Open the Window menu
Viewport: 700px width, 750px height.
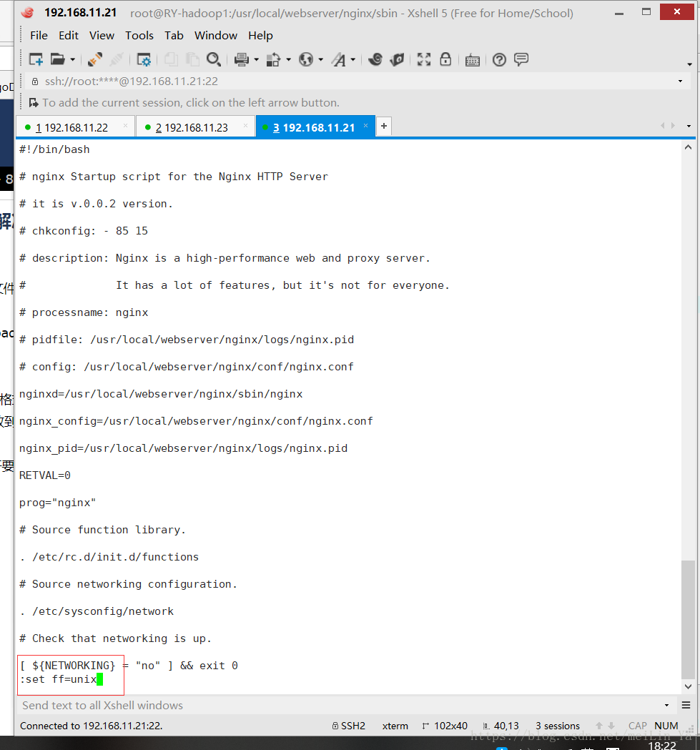216,36
